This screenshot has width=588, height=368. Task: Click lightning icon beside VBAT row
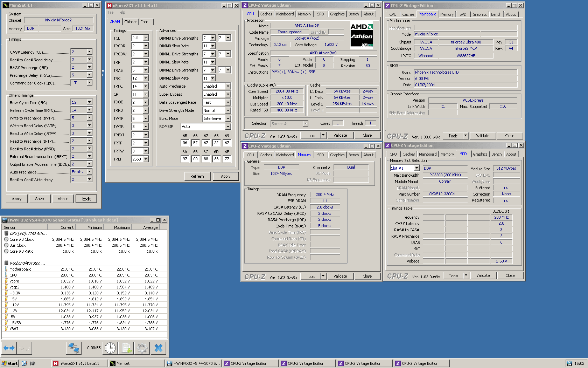tap(6, 329)
